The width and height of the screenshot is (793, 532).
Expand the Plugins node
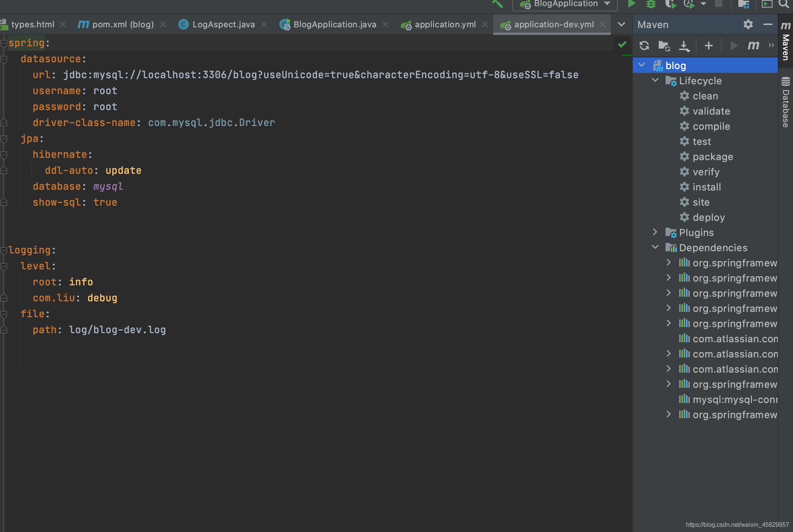pyautogui.click(x=655, y=232)
